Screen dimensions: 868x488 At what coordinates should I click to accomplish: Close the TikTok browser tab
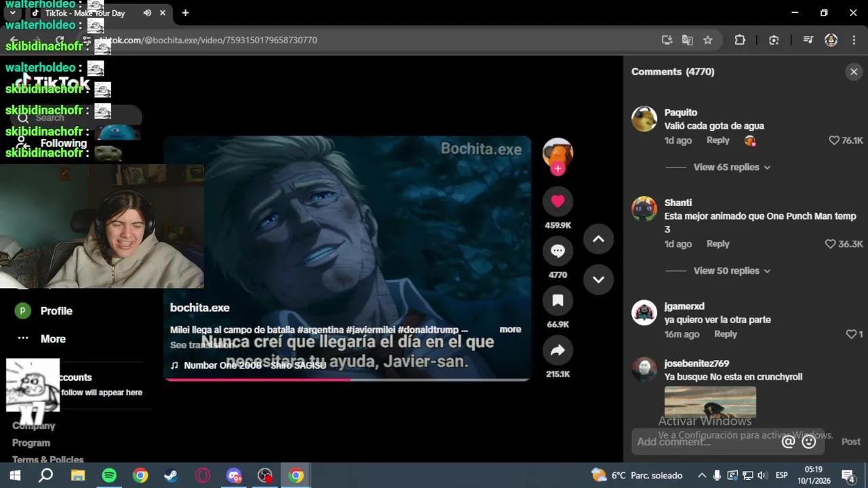click(x=163, y=13)
